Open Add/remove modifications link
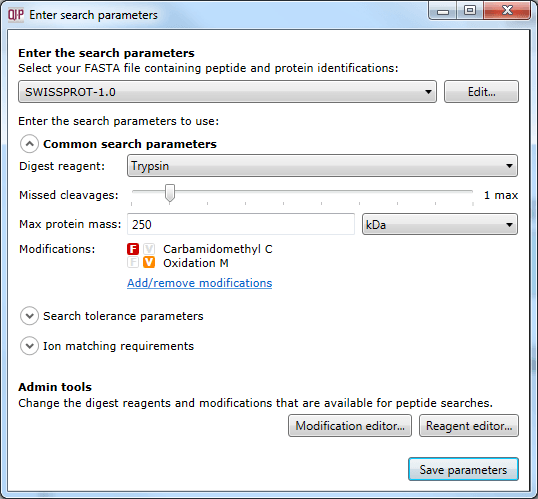This screenshot has height=499, width=538. point(199,283)
